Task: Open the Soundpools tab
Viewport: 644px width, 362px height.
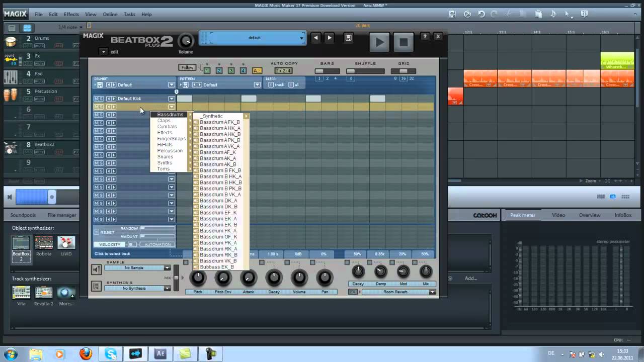Action: coord(23,215)
